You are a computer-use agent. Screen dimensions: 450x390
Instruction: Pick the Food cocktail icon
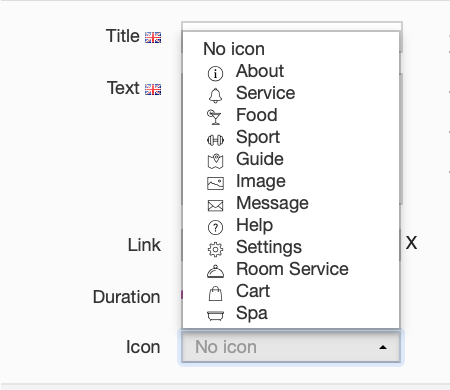[214, 117]
